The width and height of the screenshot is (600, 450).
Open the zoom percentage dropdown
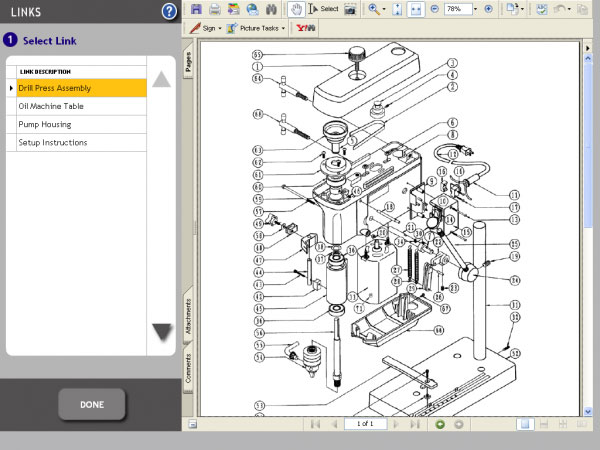pyautogui.click(x=474, y=9)
